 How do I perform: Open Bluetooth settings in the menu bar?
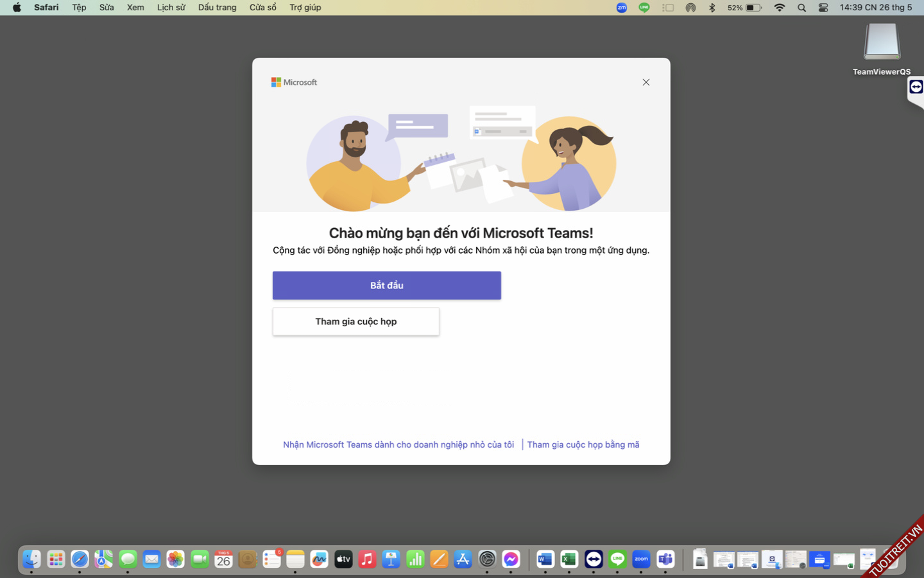coord(712,8)
